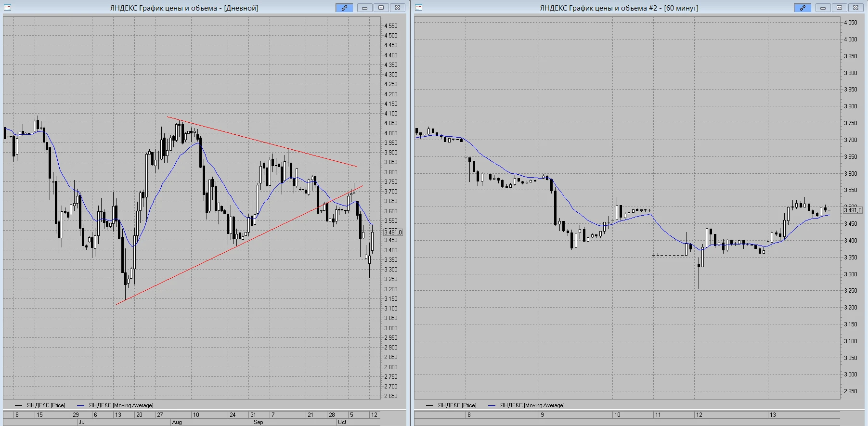868x426 pixels.
Task: Click the 3 491,0 current price label on the 60-minute chart
Action: point(853,210)
